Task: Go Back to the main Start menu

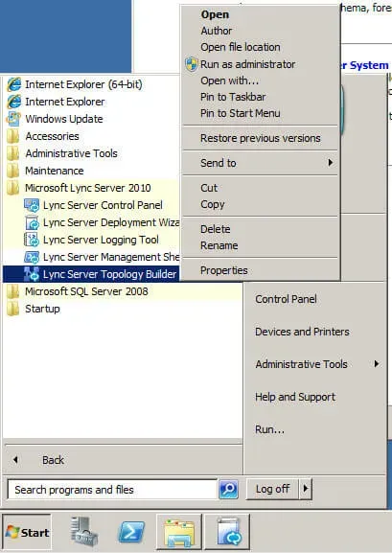Action: click(x=53, y=460)
